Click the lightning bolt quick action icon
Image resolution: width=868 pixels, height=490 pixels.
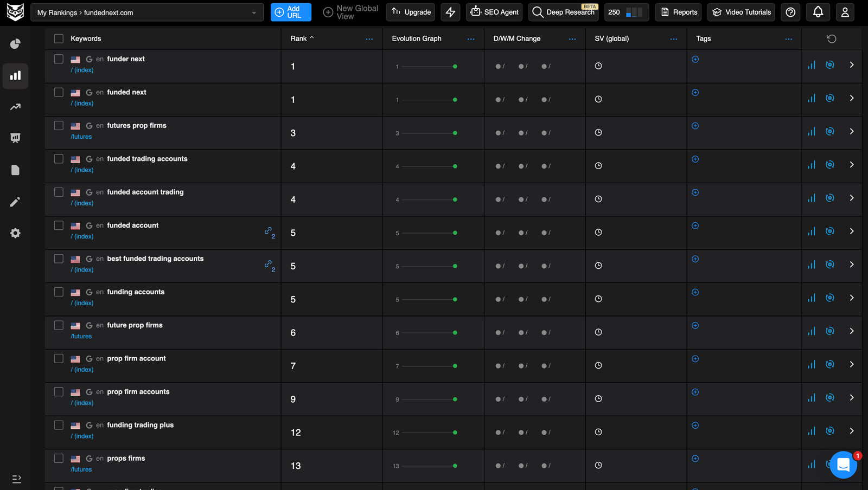coord(450,12)
